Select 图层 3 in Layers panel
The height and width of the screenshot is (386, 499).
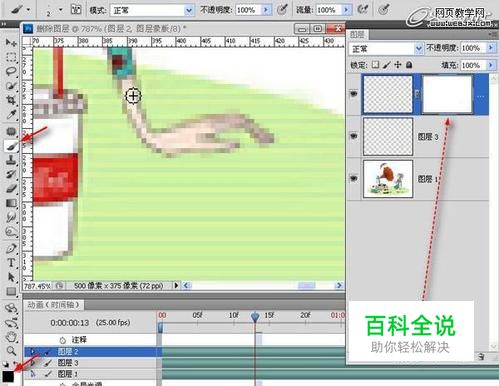(425, 137)
